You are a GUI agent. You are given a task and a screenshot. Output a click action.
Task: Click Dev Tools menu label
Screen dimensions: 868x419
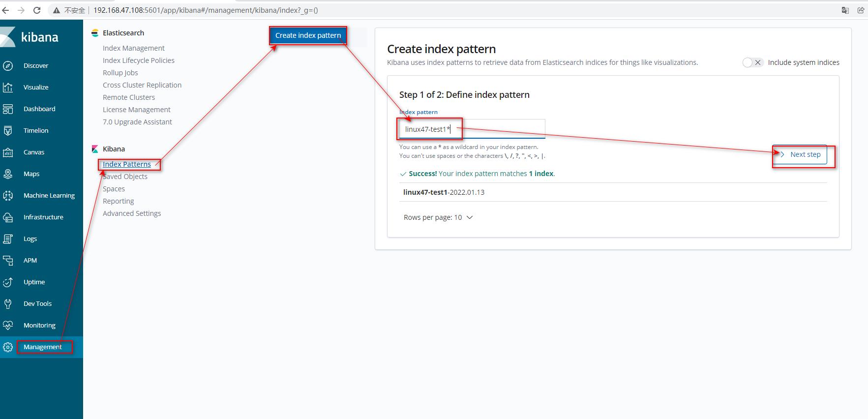coord(37,304)
